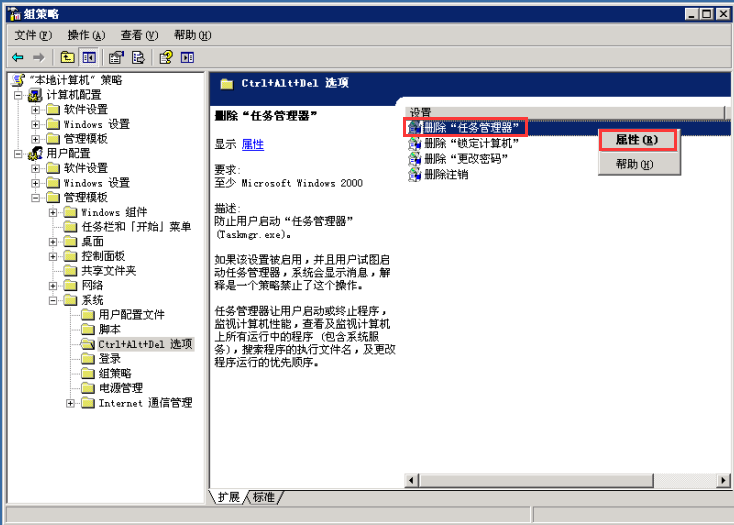Select 桌面 in the tree
The width and height of the screenshot is (734, 525).
92,241
